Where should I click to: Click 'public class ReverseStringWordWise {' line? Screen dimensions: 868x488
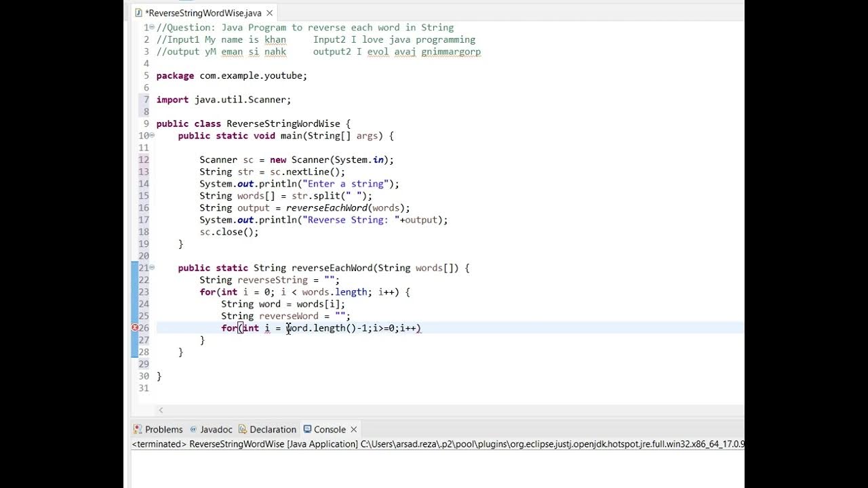(254, 124)
